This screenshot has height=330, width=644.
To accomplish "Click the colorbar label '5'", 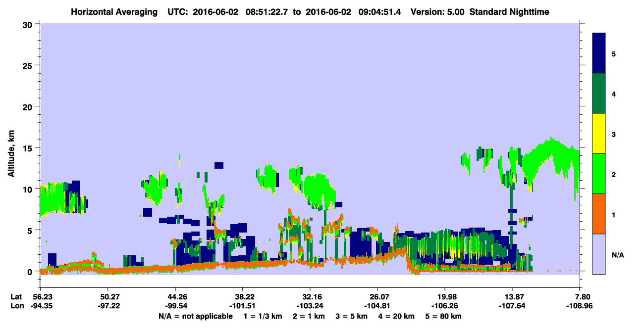I will point(614,53).
